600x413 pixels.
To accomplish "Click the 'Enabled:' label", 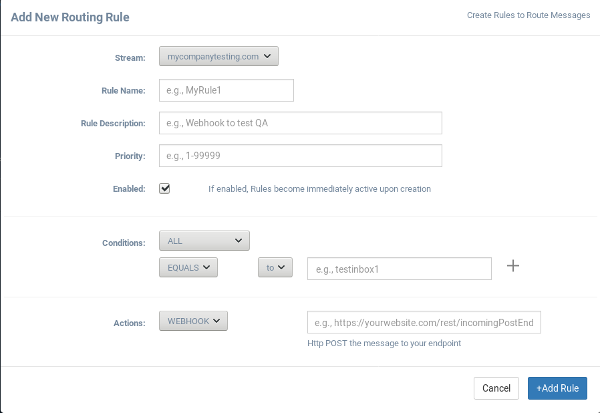I will (x=129, y=188).
